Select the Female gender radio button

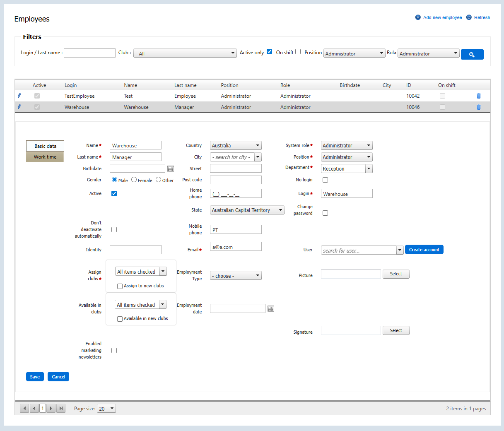tap(134, 180)
